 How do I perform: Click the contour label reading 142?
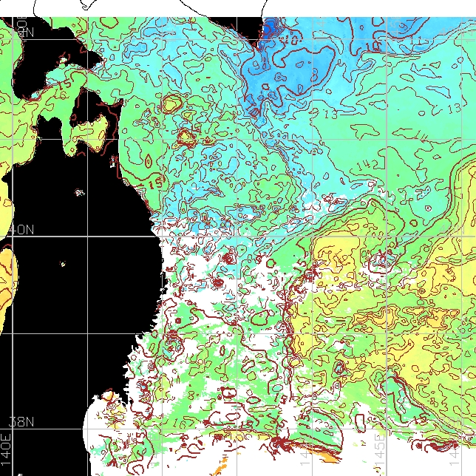[x=367, y=165]
